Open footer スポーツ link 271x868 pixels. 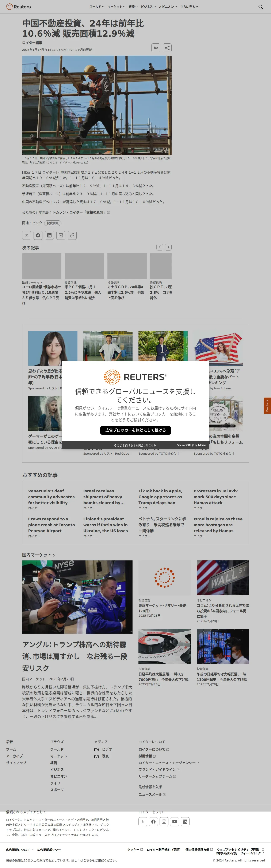(57, 789)
